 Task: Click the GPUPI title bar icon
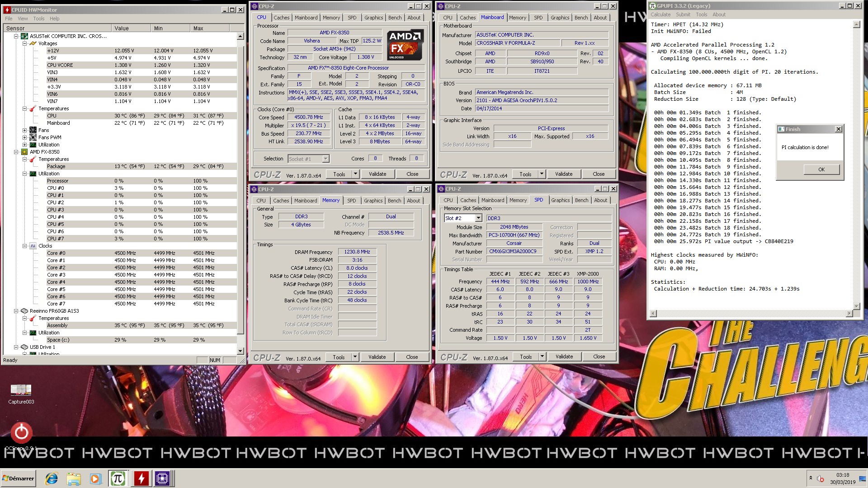(653, 6)
